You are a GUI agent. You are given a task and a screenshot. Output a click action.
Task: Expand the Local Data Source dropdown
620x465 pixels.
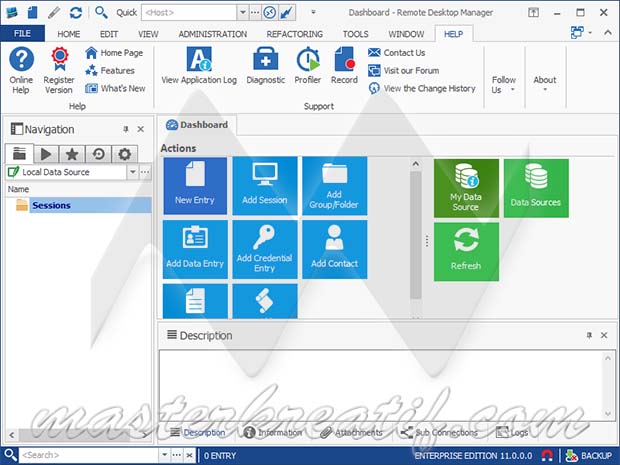click(133, 172)
